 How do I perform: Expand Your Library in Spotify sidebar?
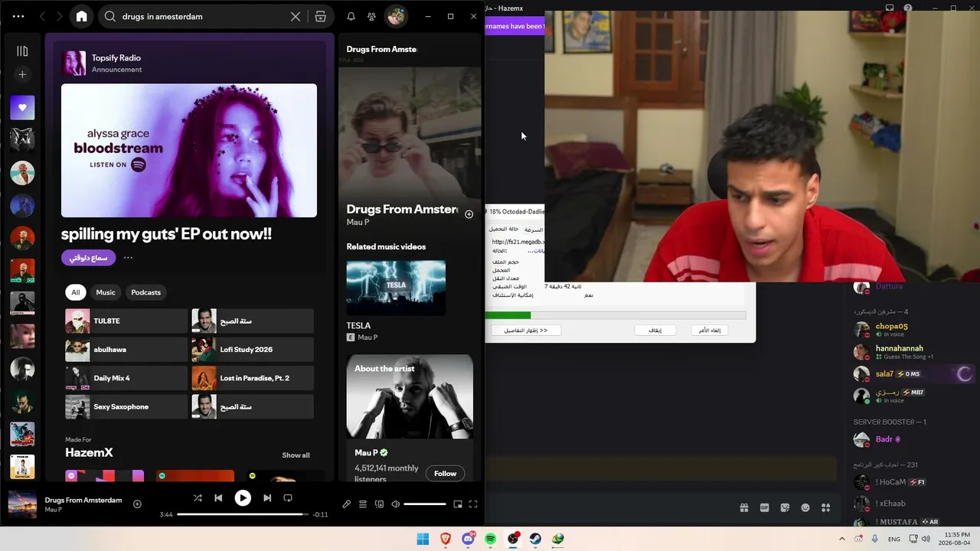22,51
